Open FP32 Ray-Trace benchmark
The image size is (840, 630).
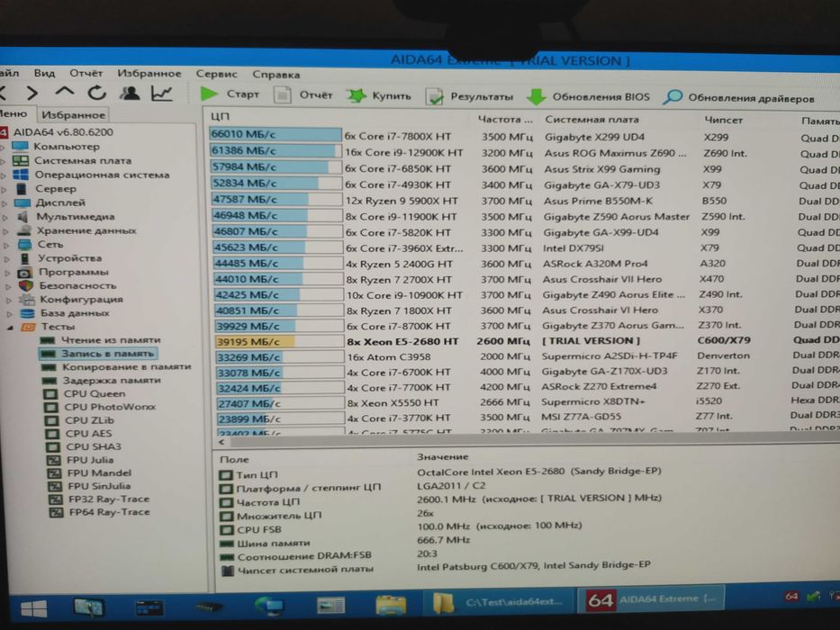[x=109, y=499]
